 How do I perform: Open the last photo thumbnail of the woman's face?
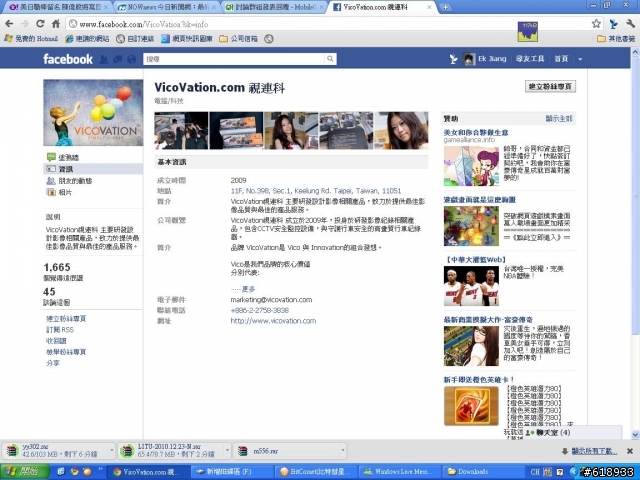point(401,131)
